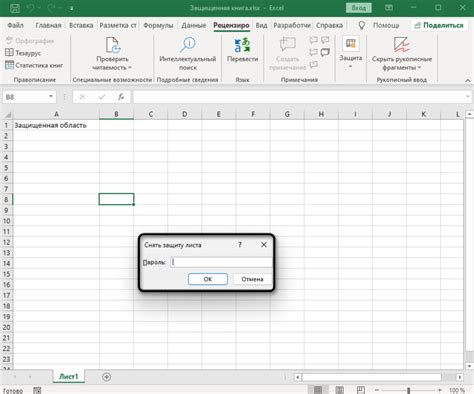Open the Файл tab
This screenshot has width=474, height=394.
pos(15,25)
